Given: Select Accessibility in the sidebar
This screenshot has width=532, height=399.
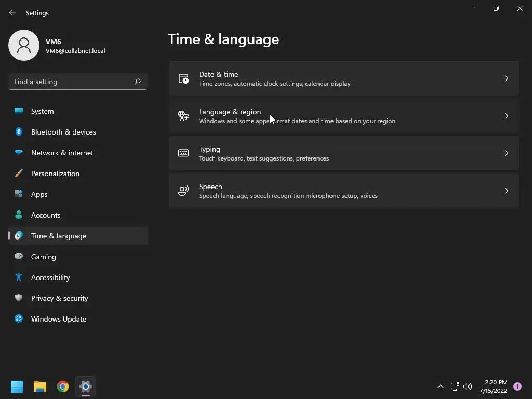Looking at the screenshot, I should (x=78, y=277).
